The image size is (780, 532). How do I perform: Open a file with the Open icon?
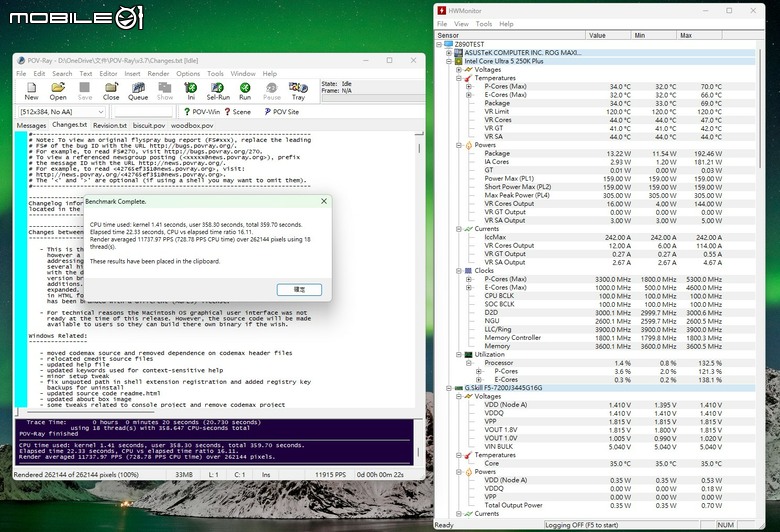click(x=58, y=91)
